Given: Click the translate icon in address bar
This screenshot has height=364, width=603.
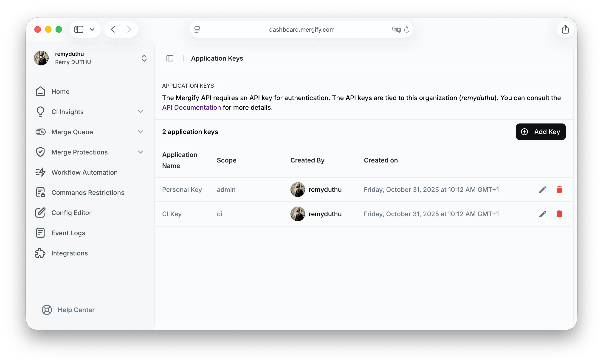Looking at the screenshot, I should point(396,30).
